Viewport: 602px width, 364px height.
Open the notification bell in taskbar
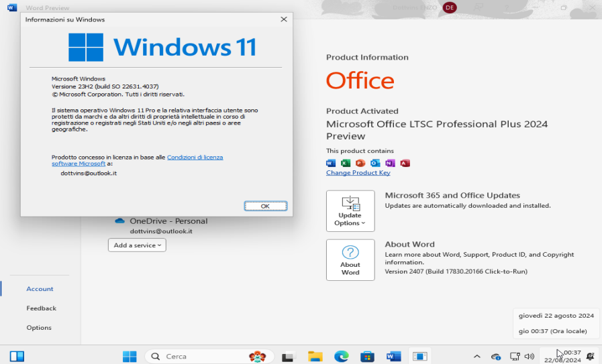pyautogui.click(x=591, y=357)
